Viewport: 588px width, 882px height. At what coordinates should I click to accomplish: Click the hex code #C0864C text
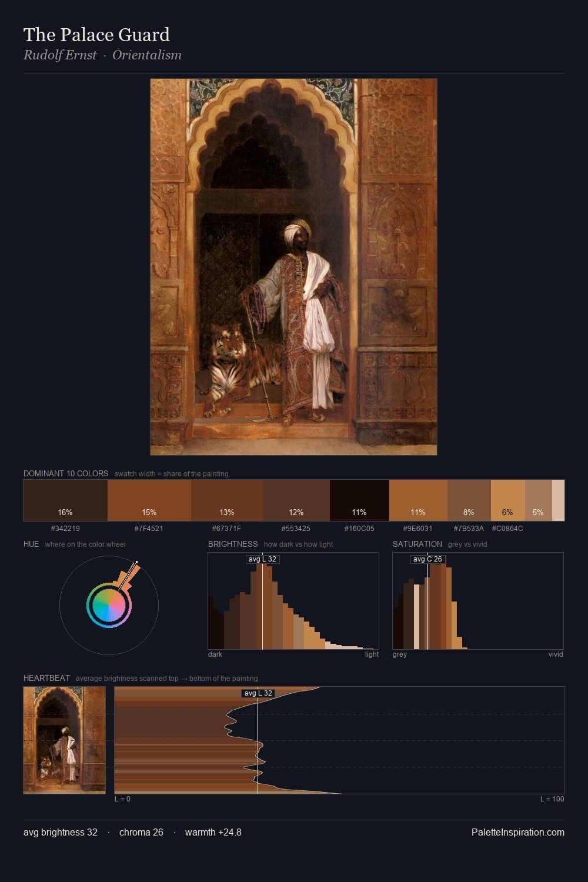pos(507,528)
